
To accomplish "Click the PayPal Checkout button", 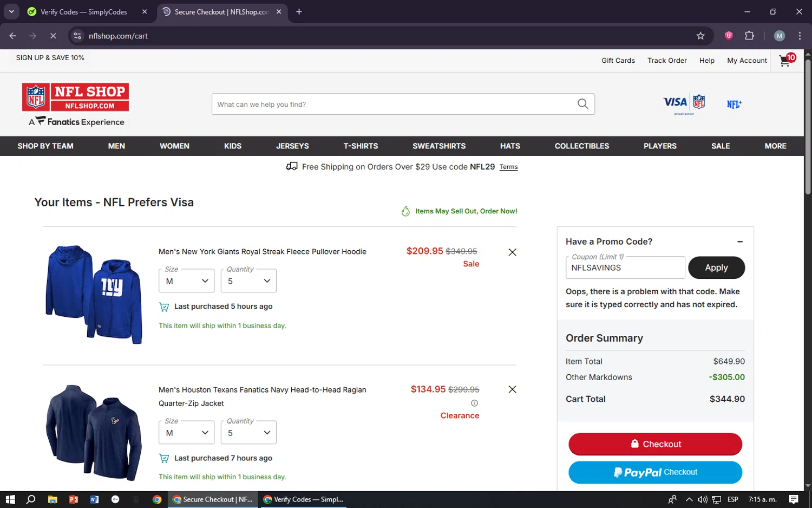I will click(x=655, y=472).
